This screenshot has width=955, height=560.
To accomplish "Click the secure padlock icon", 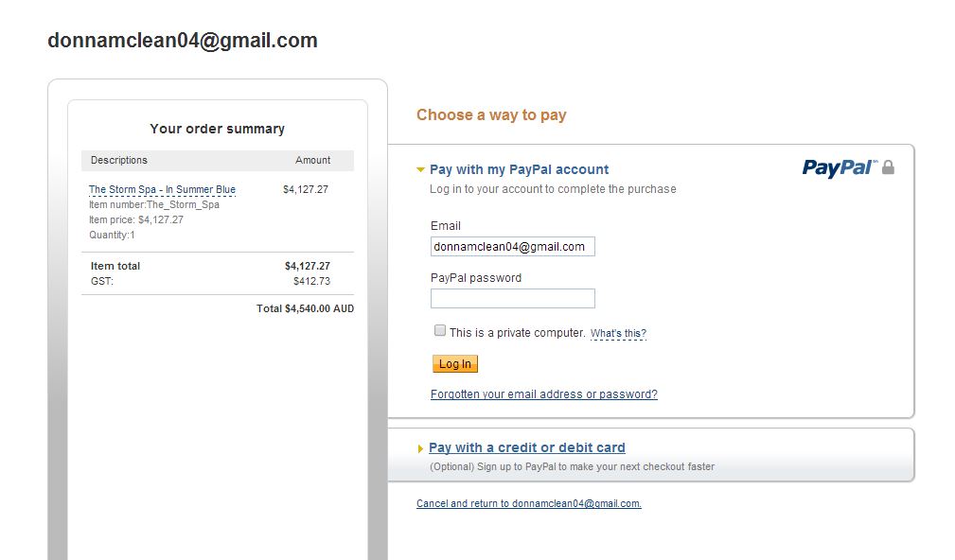I will pyautogui.click(x=888, y=167).
